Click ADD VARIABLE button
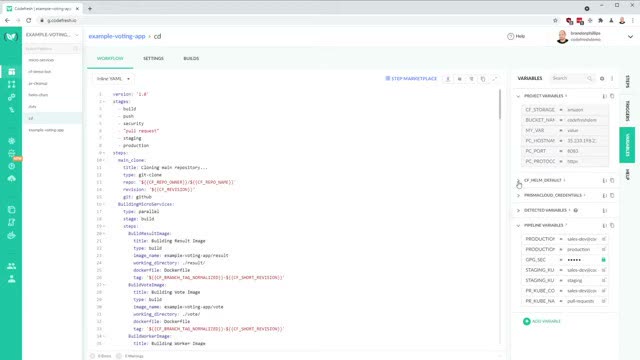Image resolution: width=640 pixels, height=360 pixels. [542, 322]
